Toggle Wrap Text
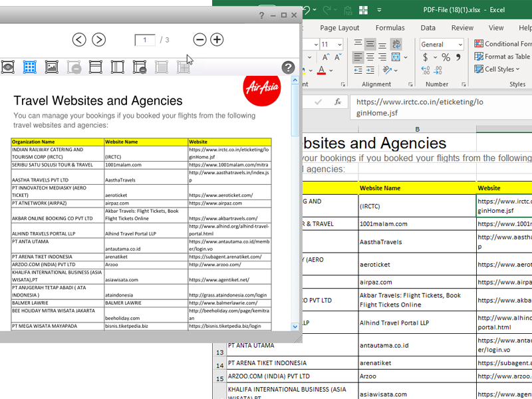Viewport: 532px width, 399px height. pyautogui.click(x=396, y=44)
